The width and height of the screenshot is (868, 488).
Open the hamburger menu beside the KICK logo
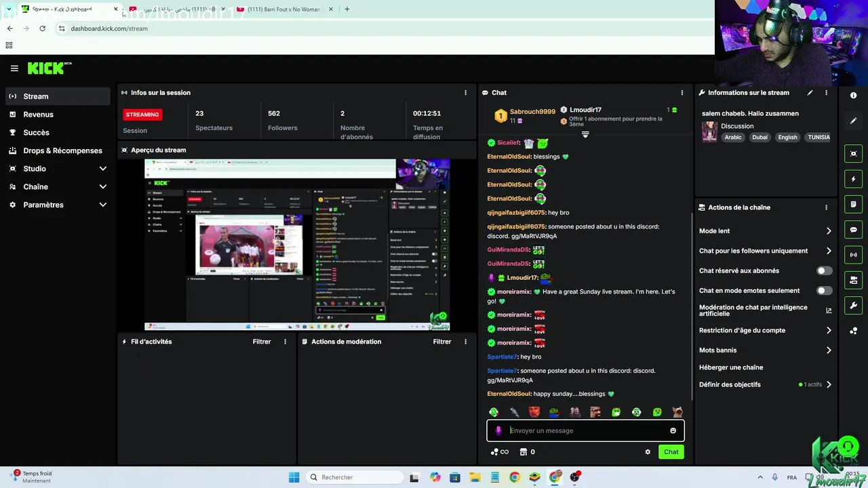coord(14,68)
